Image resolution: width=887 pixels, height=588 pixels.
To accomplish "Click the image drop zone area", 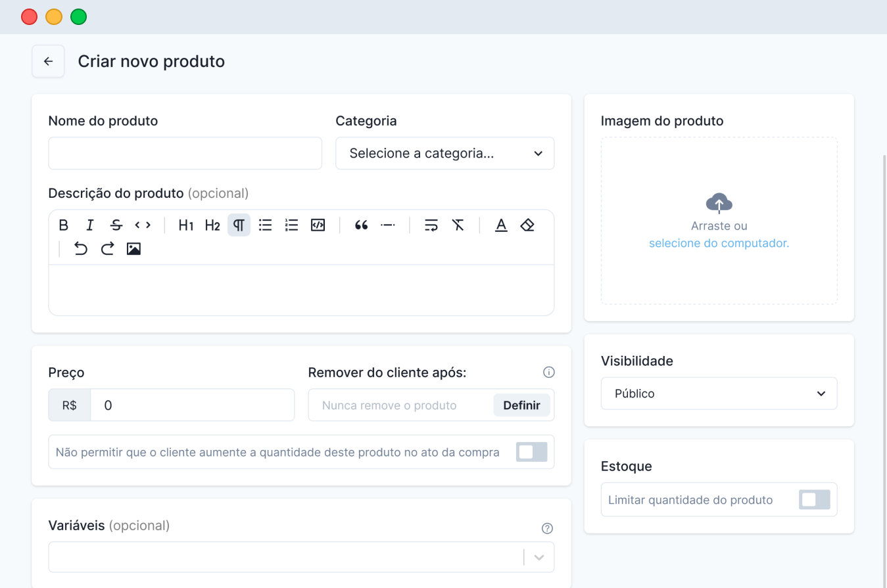I will (719, 221).
